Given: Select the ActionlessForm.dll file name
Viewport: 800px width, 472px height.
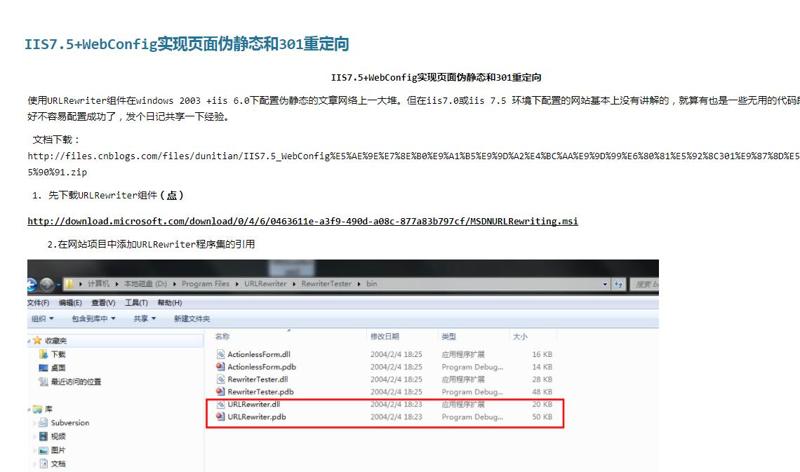Looking at the screenshot, I should (259, 354).
